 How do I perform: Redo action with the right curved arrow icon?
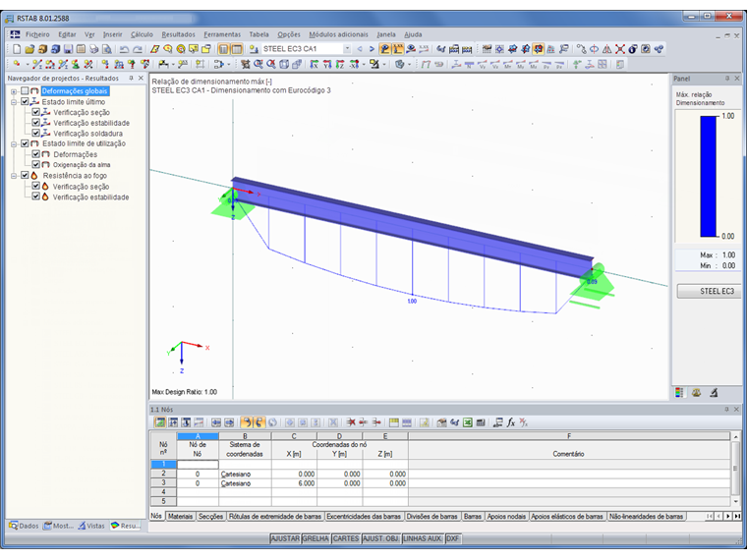point(138,49)
